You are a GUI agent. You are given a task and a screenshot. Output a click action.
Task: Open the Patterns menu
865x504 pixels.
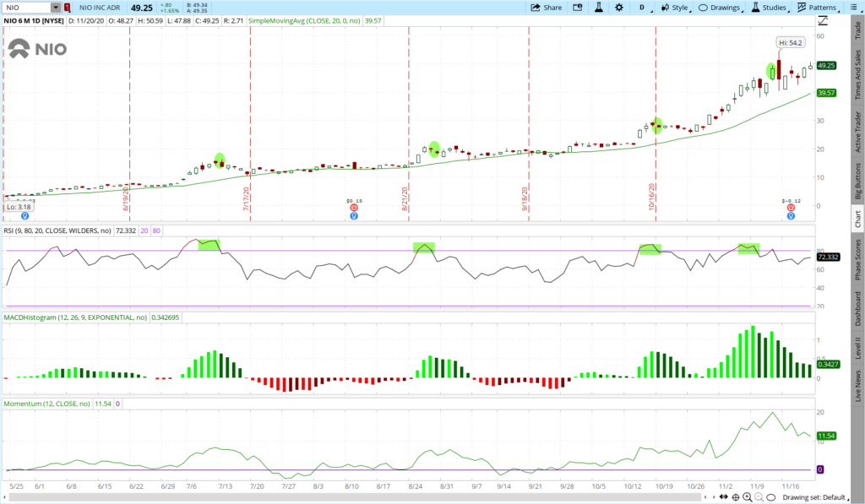(816, 8)
